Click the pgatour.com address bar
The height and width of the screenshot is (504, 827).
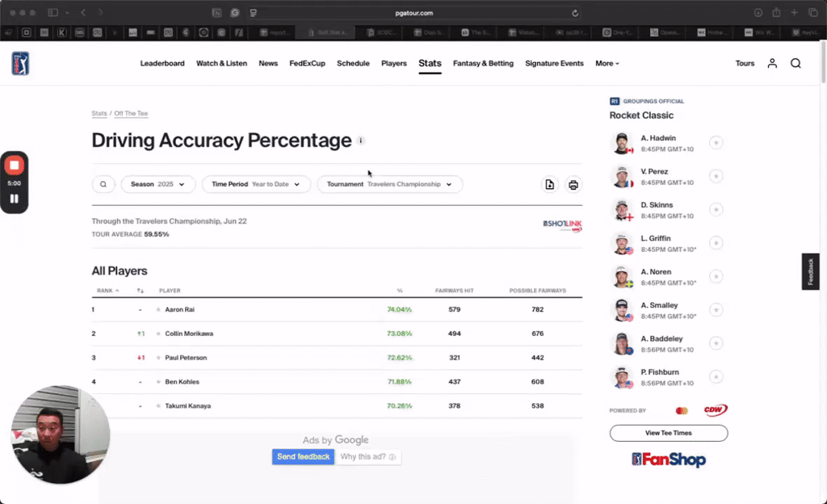click(x=414, y=13)
